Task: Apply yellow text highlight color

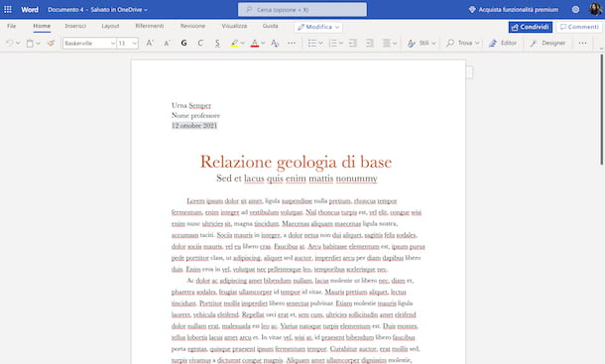Action: coord(234,44)
